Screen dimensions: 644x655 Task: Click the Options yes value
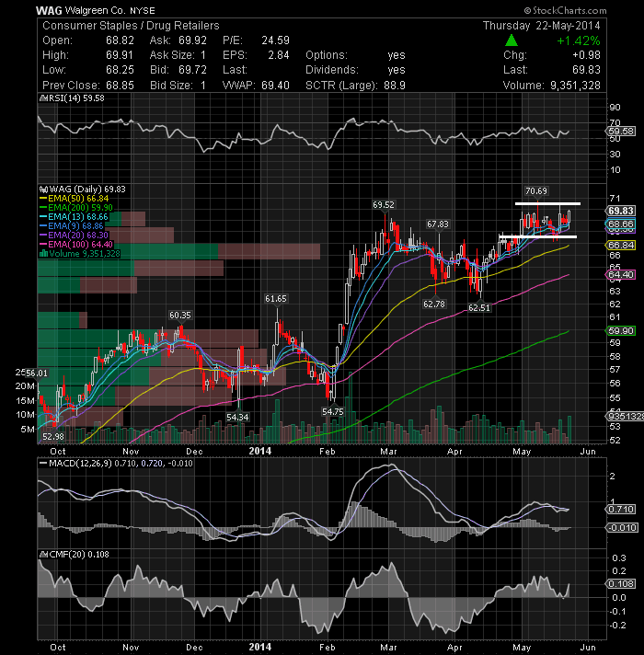point(397,55)
